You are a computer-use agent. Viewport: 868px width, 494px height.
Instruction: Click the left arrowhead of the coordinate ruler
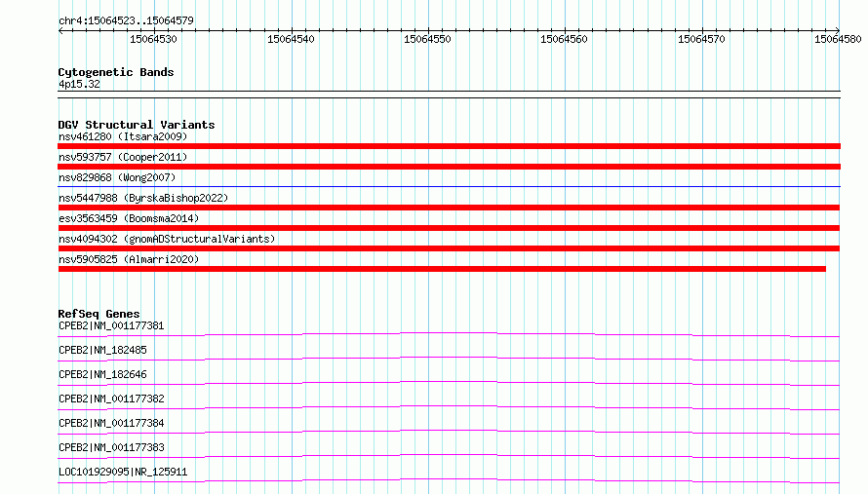60,30
